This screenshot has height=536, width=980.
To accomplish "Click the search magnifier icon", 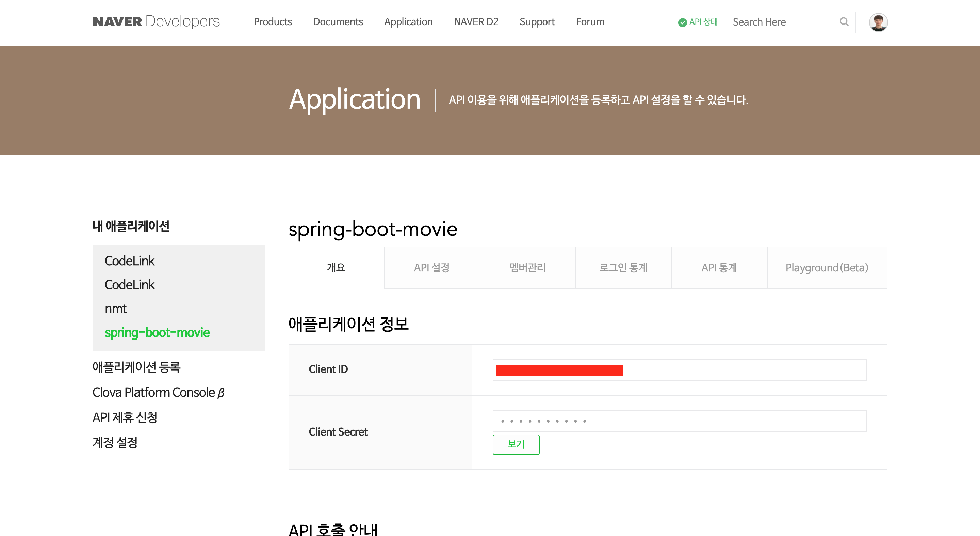I will [844, 22].
